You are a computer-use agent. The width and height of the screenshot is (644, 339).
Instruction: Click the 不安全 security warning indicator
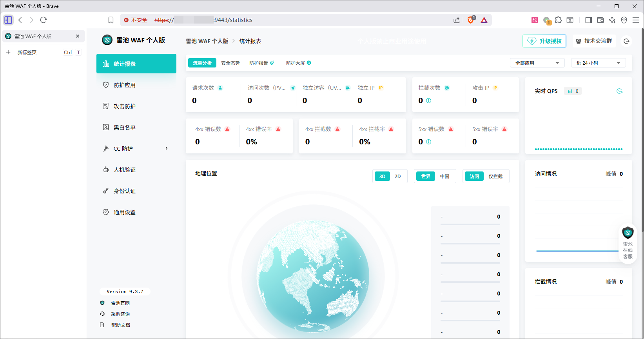coord(136,20)
